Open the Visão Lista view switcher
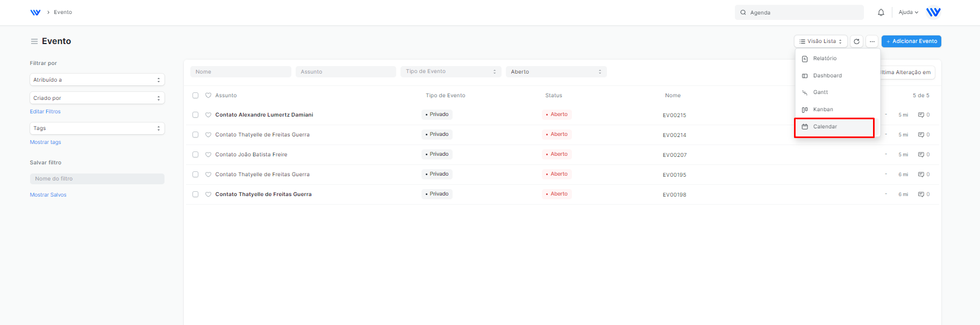 coord(820,41)
